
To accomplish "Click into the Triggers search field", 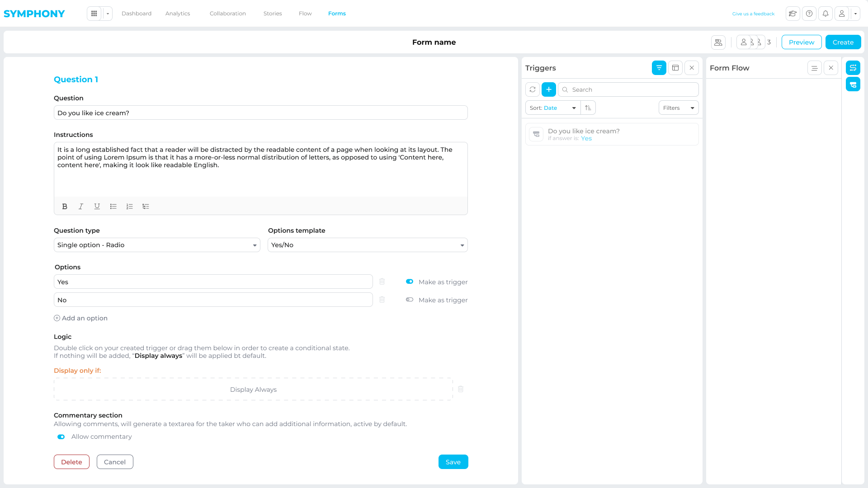I will pyautogui.click(x=633, y=89).
